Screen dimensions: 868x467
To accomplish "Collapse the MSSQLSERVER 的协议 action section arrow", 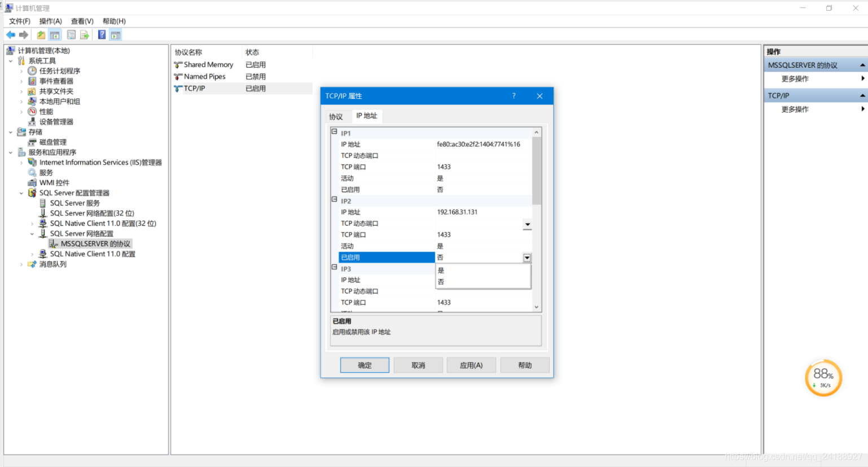I will click(862, 66).
